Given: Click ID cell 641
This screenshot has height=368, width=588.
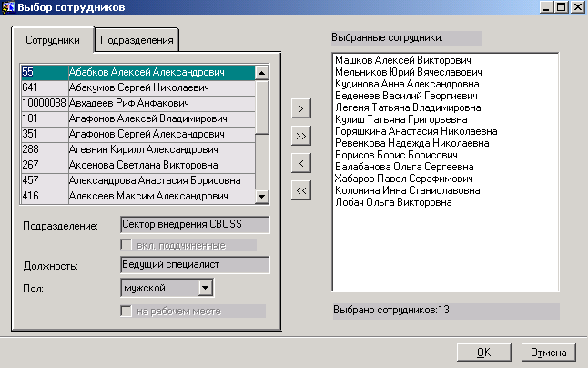Looking at the screenshot, I should [x=45, y=87].
